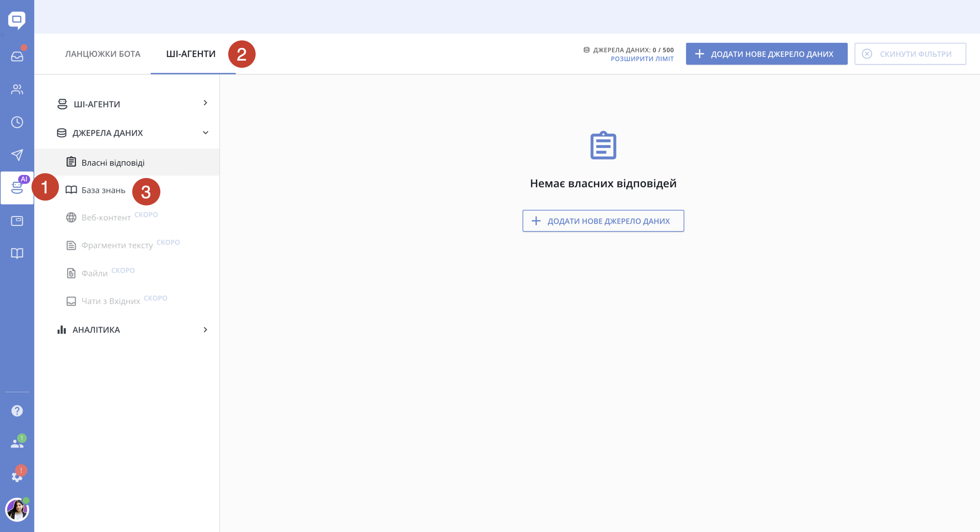Open the AI bot icon in sidebar

pyautogui.click(x=17, y=187)
